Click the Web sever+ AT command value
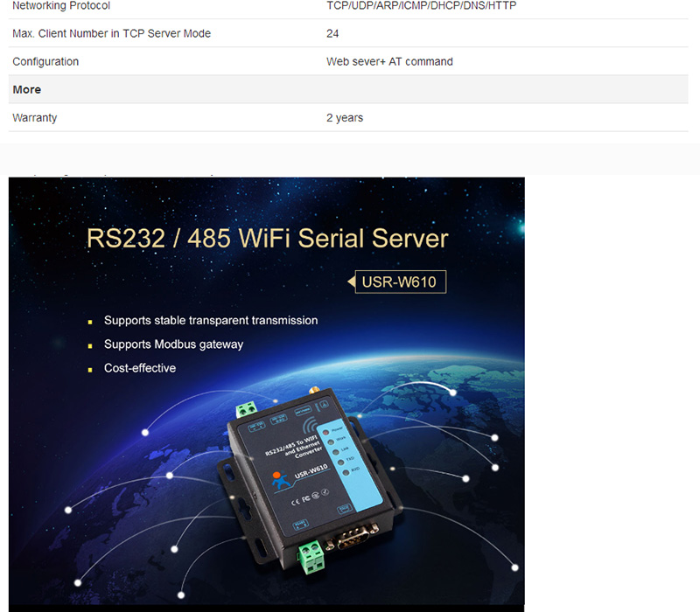Viewport: 700px width, 612px height. tap(389, 61)
